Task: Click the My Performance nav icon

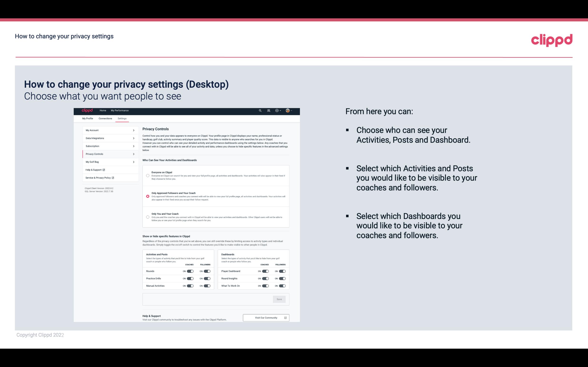Action: (x=120, y=110)
